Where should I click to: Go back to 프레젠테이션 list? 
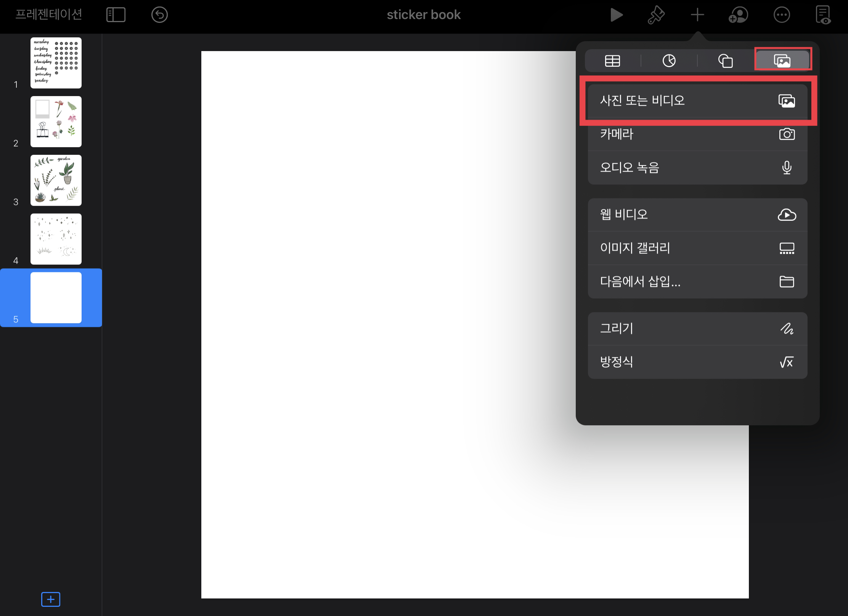[48, 14]
